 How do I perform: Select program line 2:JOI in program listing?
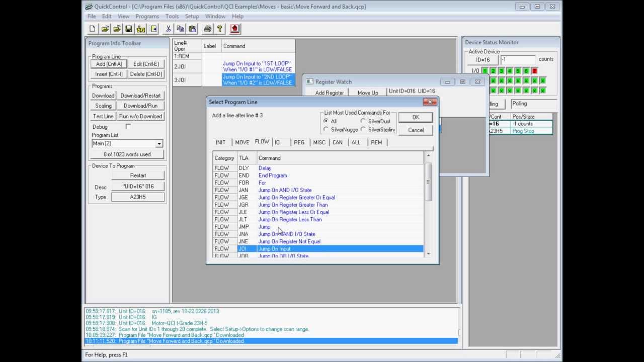tap(234, 66)
